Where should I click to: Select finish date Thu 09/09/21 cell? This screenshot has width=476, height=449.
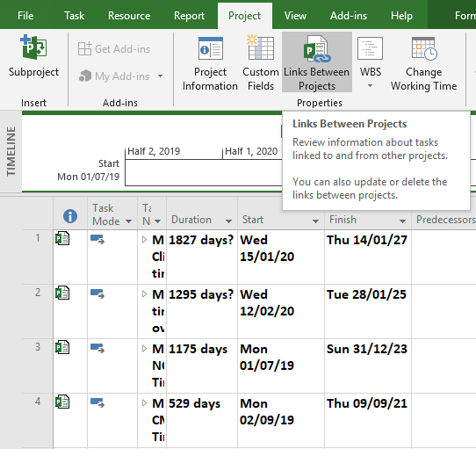368,421
